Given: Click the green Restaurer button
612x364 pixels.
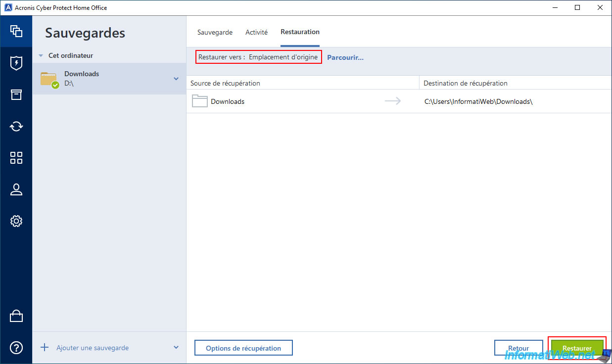Looking at the screenshot, I should pos(577,348).
